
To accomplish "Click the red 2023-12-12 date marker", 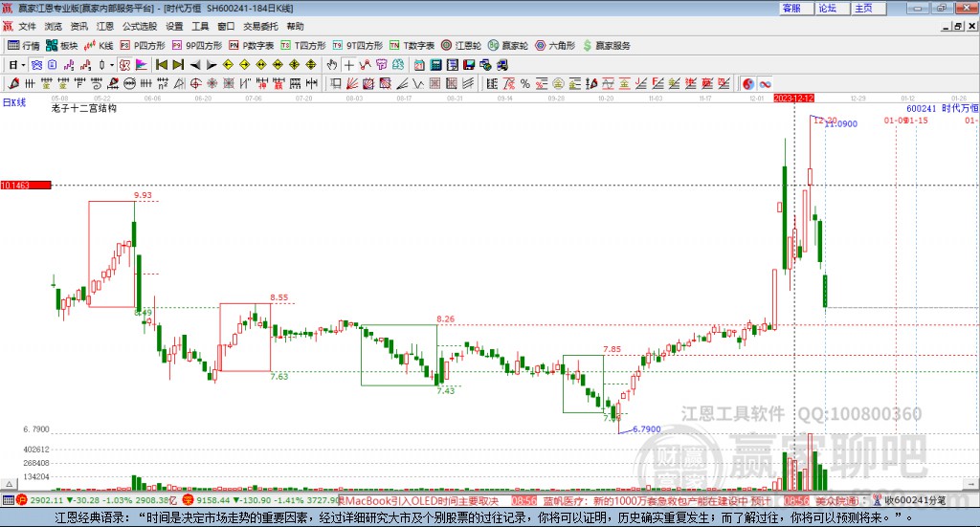I will (793, 99).
